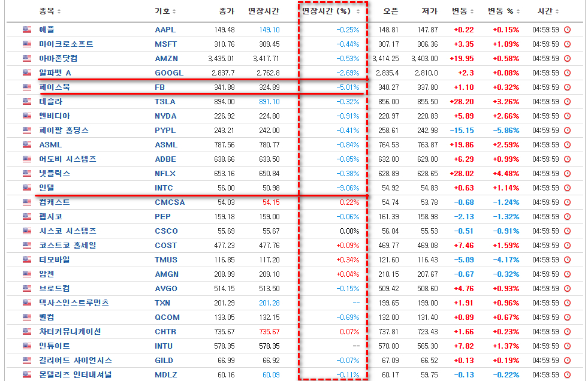Viewport: 588px width, 381px height.
Task: Open the 시스코 시스템즈 link
Action: pyautogui.click(x=68, y=231)
